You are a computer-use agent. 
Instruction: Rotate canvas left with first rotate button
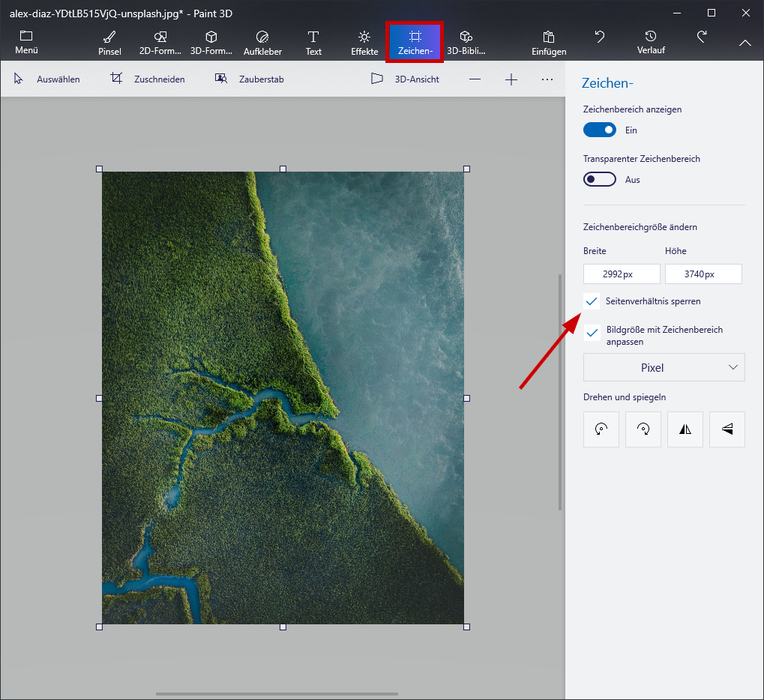coord(601,429)
